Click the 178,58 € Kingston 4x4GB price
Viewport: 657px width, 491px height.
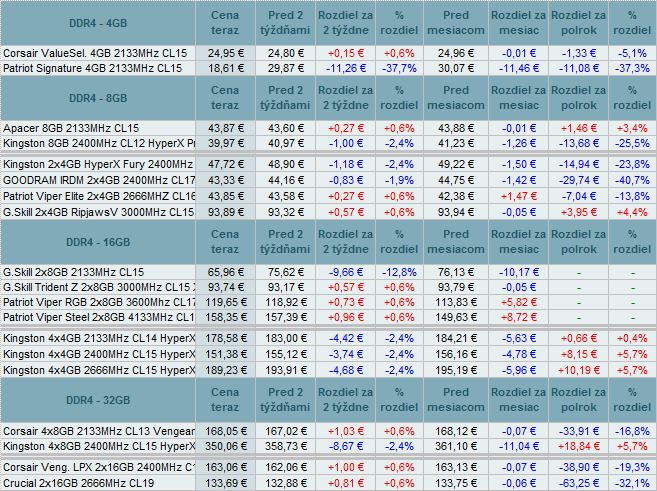(x=225, y=338)
